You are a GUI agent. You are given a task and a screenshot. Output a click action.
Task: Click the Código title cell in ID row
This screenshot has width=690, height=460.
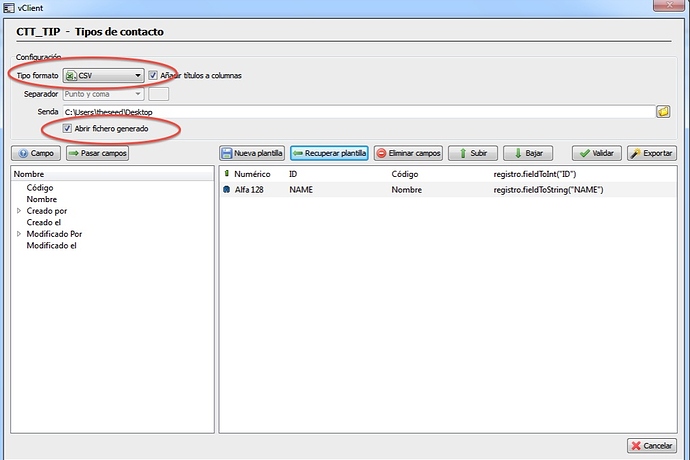[x=404, y=174]
